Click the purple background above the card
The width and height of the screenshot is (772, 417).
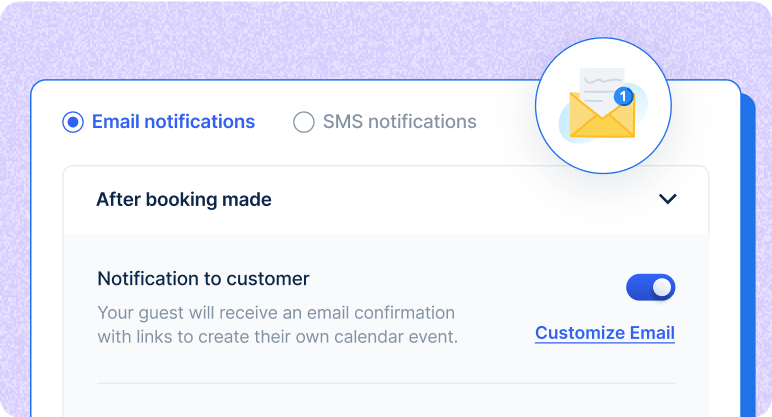(x=276, y=39)
